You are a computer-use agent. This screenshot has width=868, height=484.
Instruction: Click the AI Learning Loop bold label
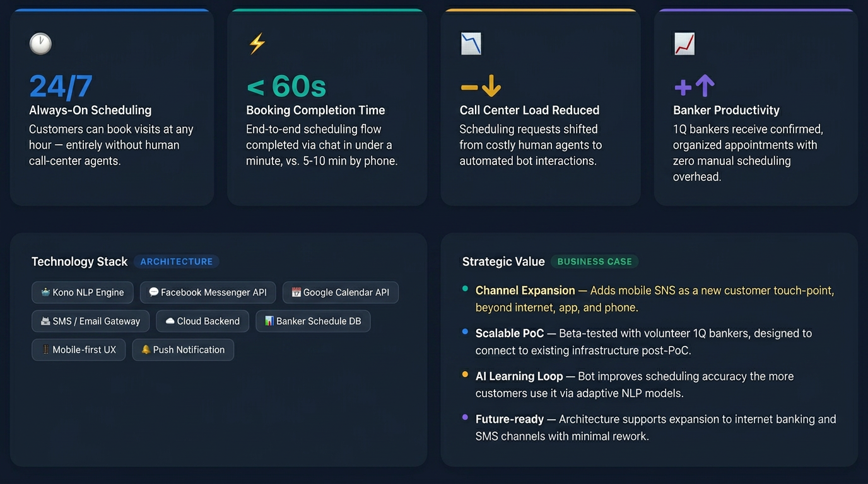[x=519, y=376]
